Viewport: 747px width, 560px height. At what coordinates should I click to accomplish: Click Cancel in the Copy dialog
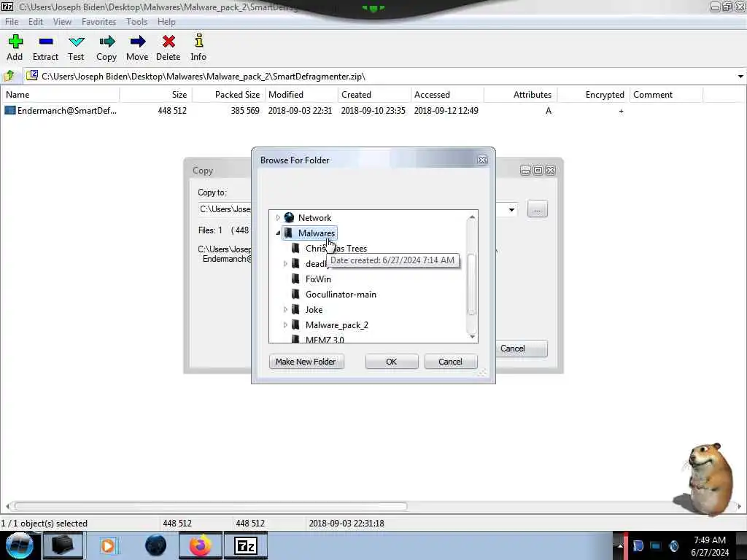pyautogui.click(x=521, y=349)
